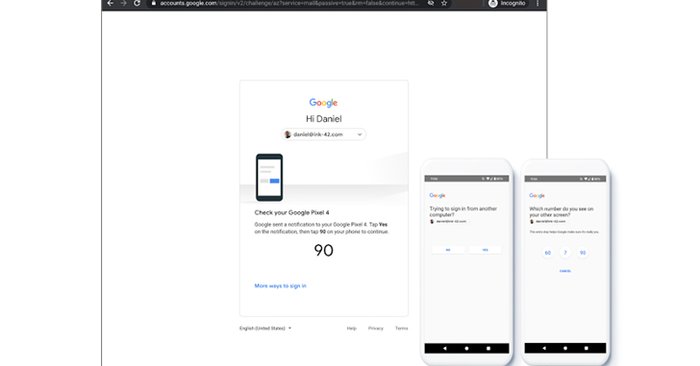This screenshot has height=366, width=700.
Task: Click the 'Hi Daniel' heading
Action: coord(324,119)
